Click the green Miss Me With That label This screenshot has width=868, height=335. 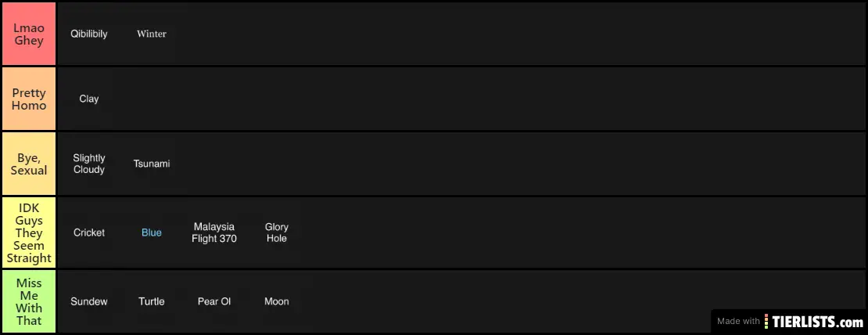[29, 301]
